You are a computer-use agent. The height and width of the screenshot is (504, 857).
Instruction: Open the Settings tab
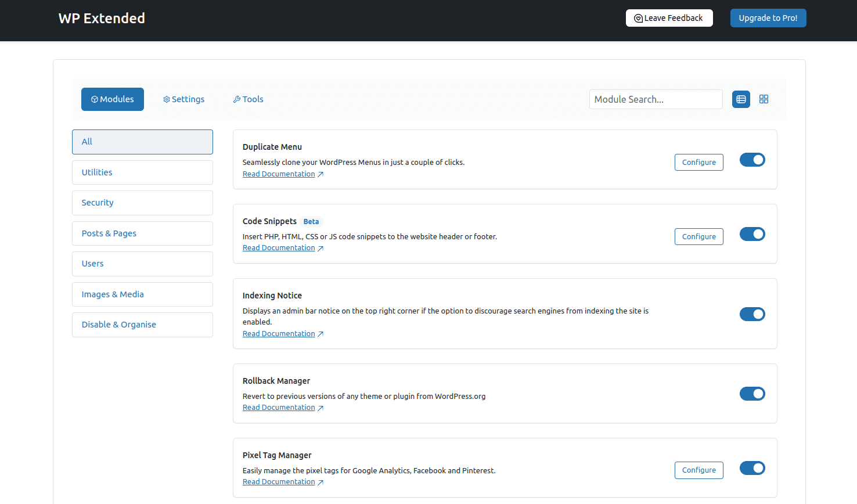tap(183, 99)
